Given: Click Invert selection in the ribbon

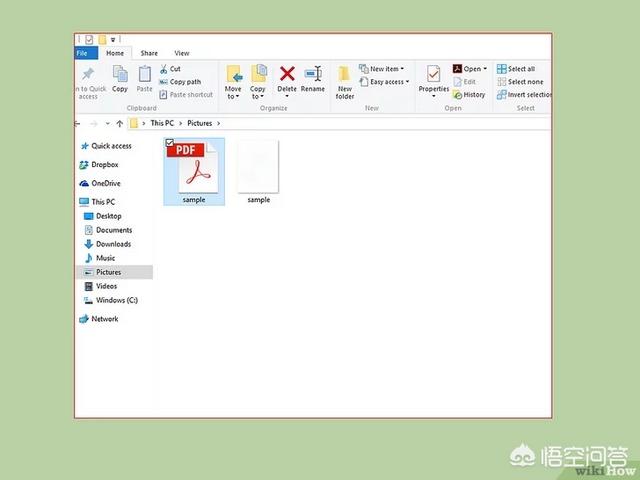Looking at the screenshot, I should [524, 95].
